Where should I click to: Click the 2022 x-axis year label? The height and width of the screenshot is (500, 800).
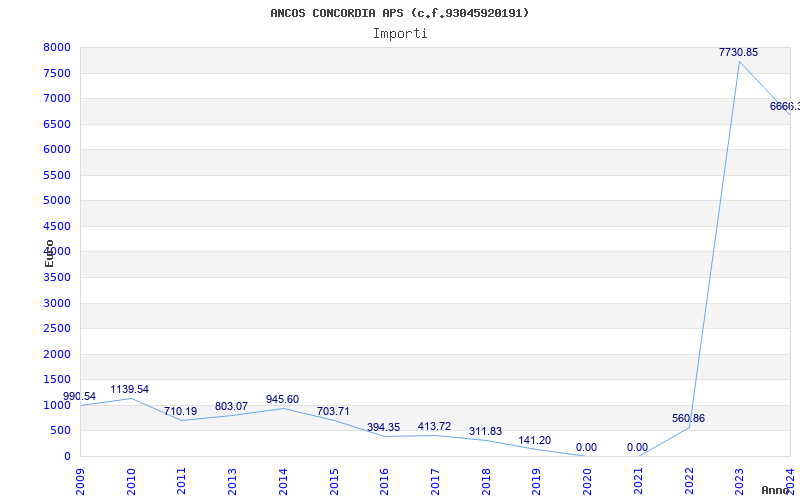[689, 482]
